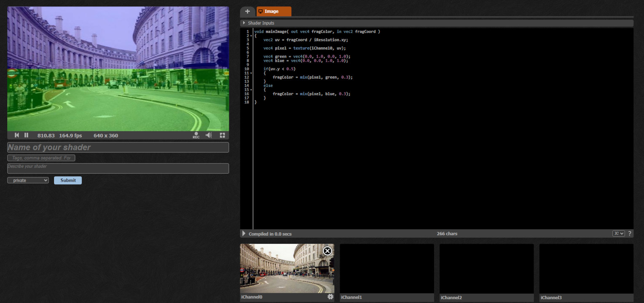
Task: Click the tags input field
Action: (x=41, y=158)
